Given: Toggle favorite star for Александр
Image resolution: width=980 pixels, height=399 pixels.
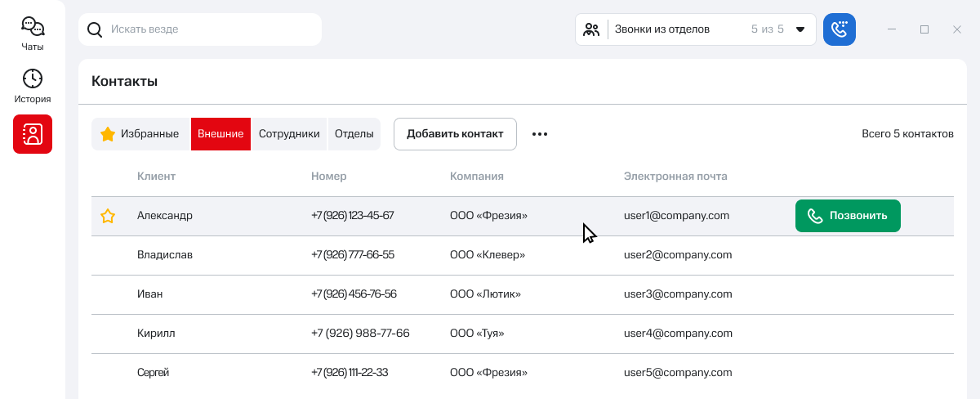Looking at the screenshot, I should pyautogui.click(x=108, y=216).
